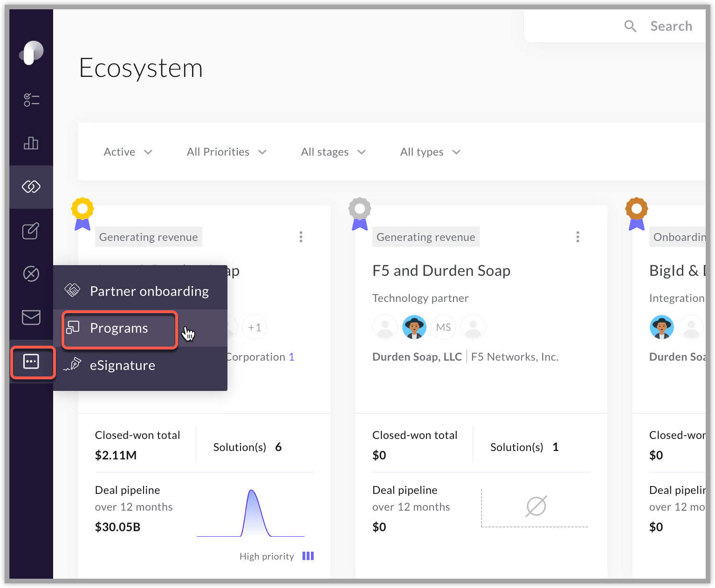The image size is (715, 588).
Task: Click the High priority bars indicator
Action: pos(308,556)
